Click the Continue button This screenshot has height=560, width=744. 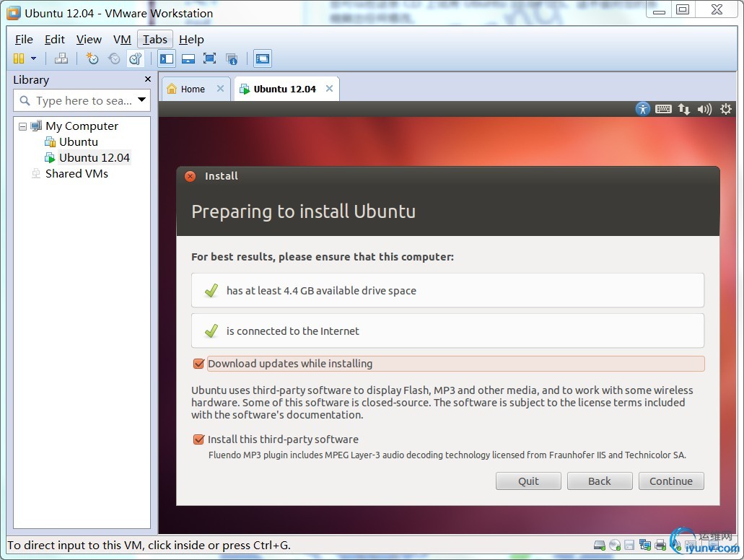click(x=671, y=481)
